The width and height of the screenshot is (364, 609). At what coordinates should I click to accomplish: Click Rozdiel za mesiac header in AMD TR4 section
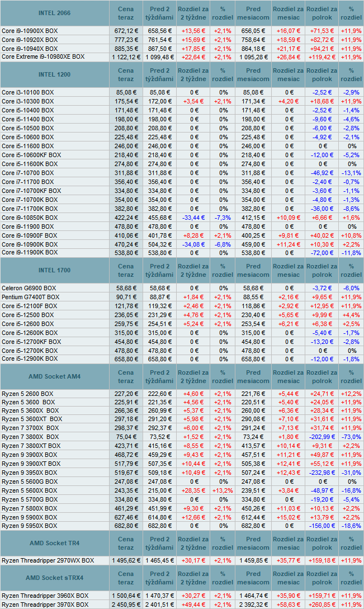(289, 543)
